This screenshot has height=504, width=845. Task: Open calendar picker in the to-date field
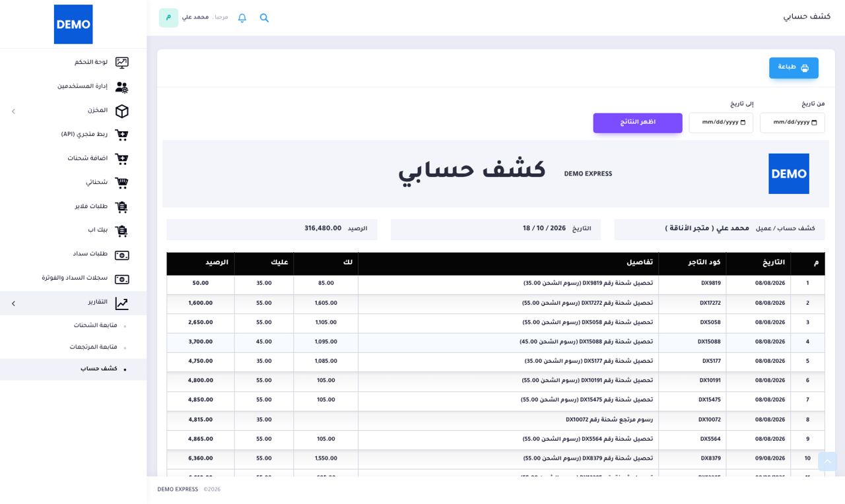point(743,123)
